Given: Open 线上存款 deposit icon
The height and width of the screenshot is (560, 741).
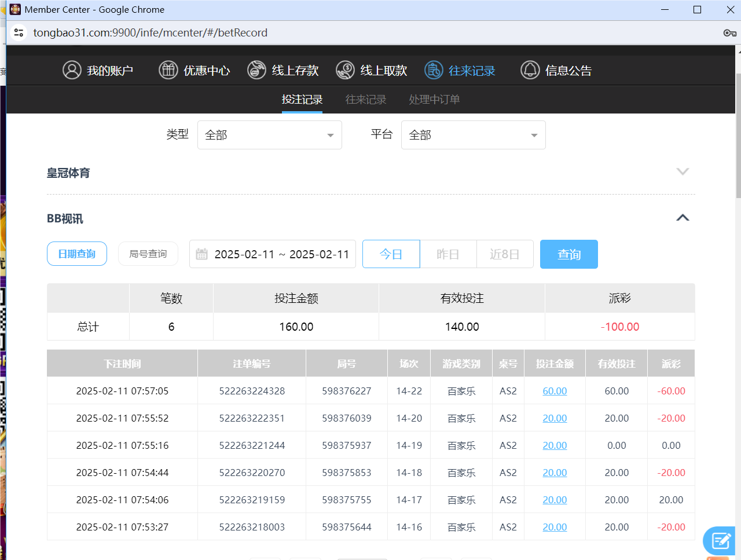Looking at the screenshot, I should (256, 69).
